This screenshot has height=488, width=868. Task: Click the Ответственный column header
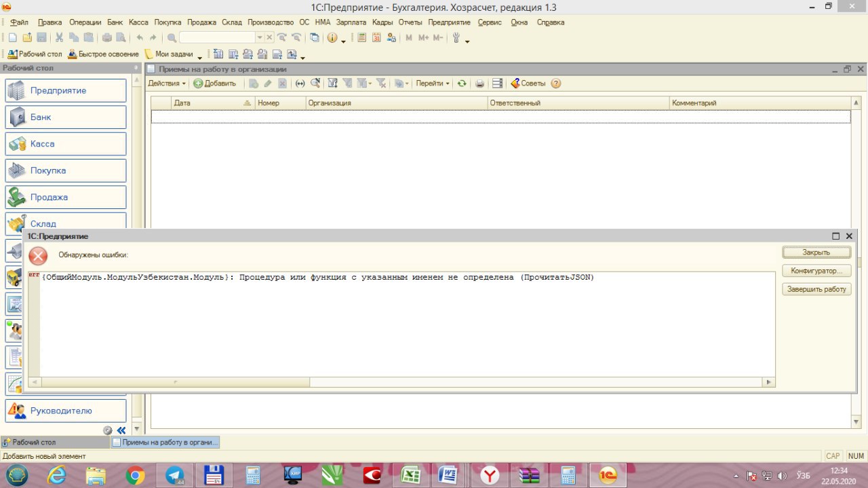pos(578,102)
